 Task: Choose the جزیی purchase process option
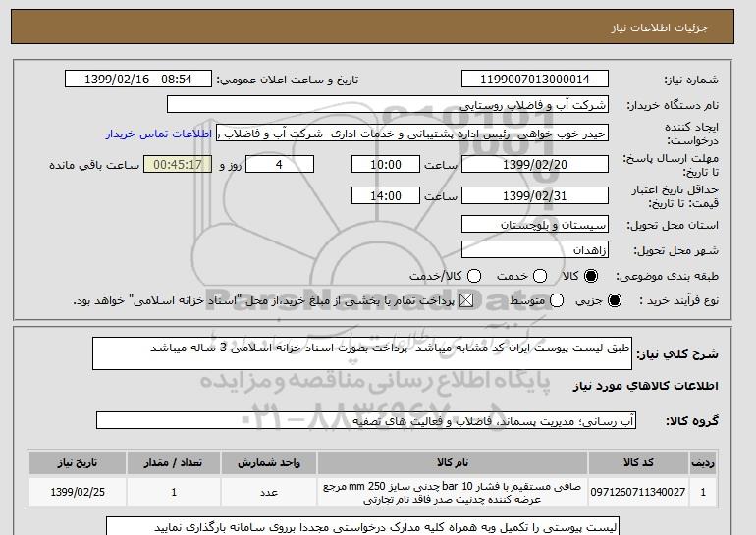click(615, 300)
